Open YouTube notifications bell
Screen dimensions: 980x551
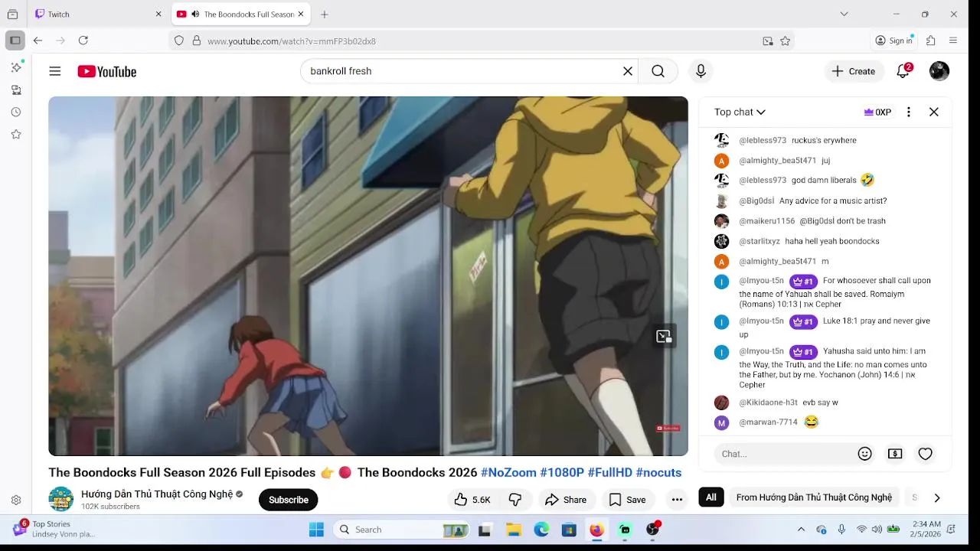(x=903, y=71)
